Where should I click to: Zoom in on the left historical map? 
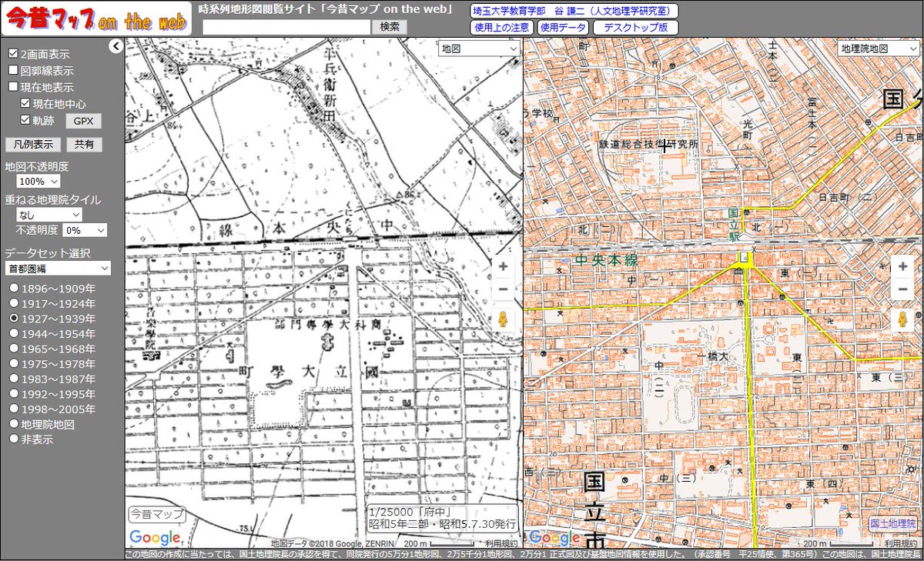[x=503, y=266]
